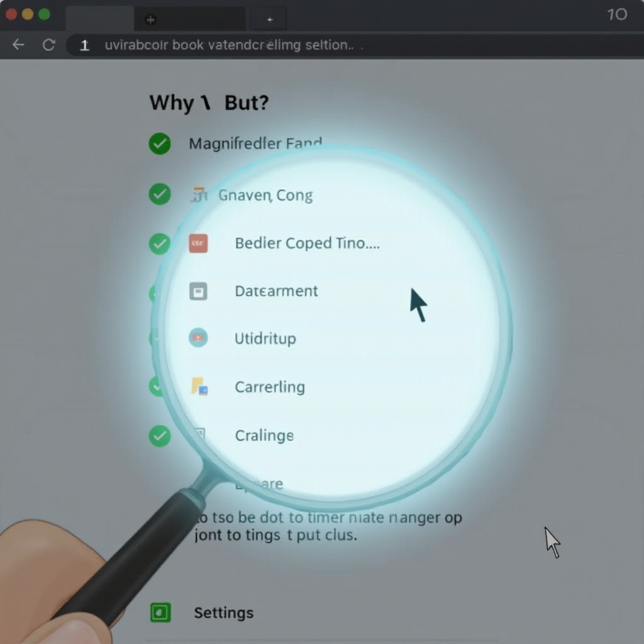Click the red icon beside Bedler Coped Tino
644x644 pixels.
pos(198,243)
